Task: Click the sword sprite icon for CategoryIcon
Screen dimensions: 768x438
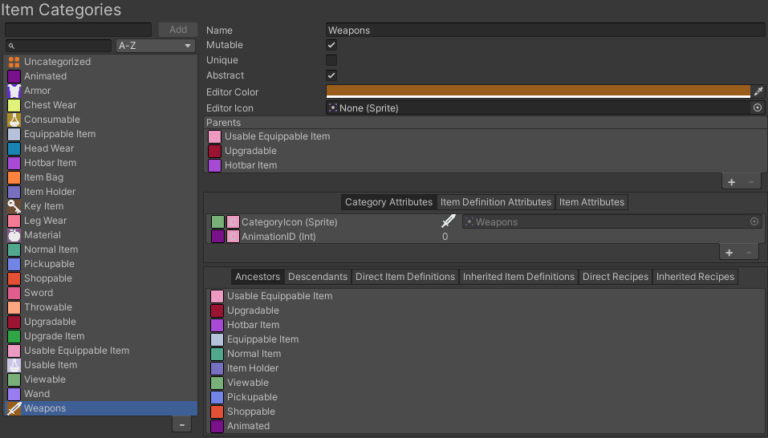Action: tap(448, 222)
